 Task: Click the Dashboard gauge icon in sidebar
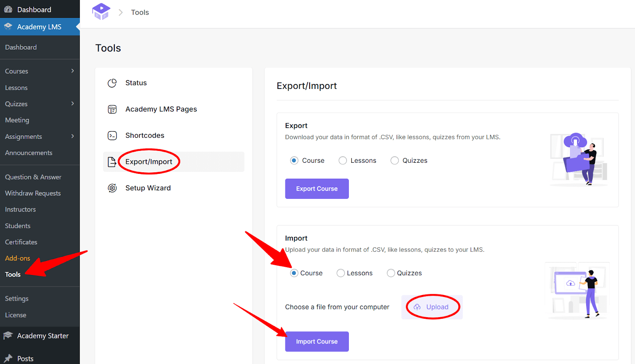8,9
